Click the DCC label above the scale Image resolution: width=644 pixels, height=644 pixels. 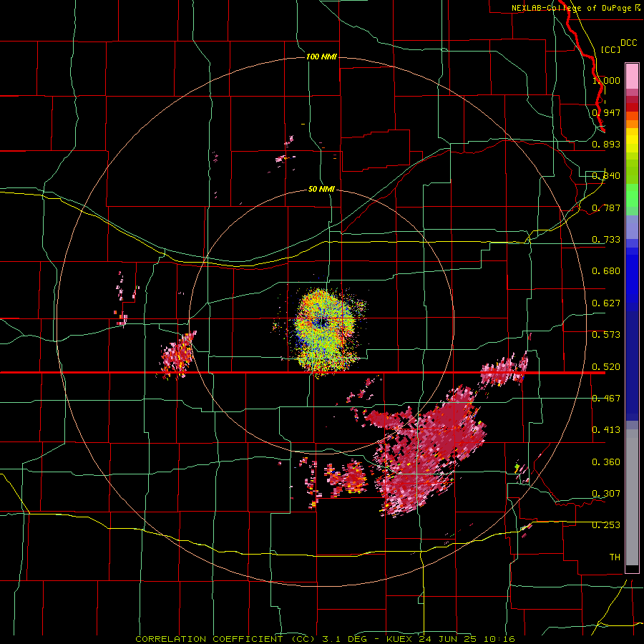[628, 43]
